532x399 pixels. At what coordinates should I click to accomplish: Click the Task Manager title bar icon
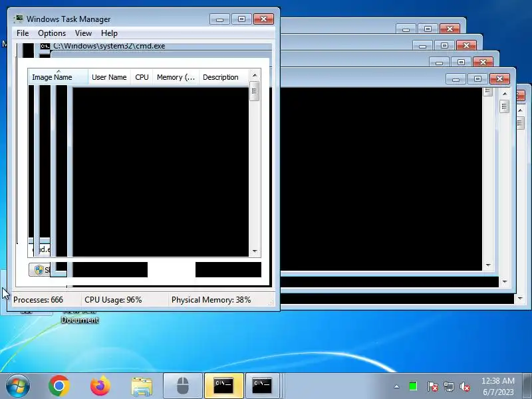[x=19, y=19]
